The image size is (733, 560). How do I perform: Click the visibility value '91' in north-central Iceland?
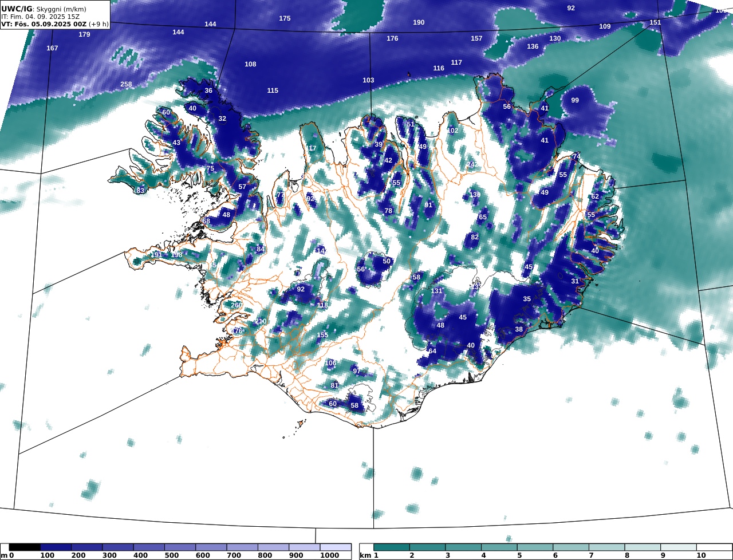pos(428,205)
